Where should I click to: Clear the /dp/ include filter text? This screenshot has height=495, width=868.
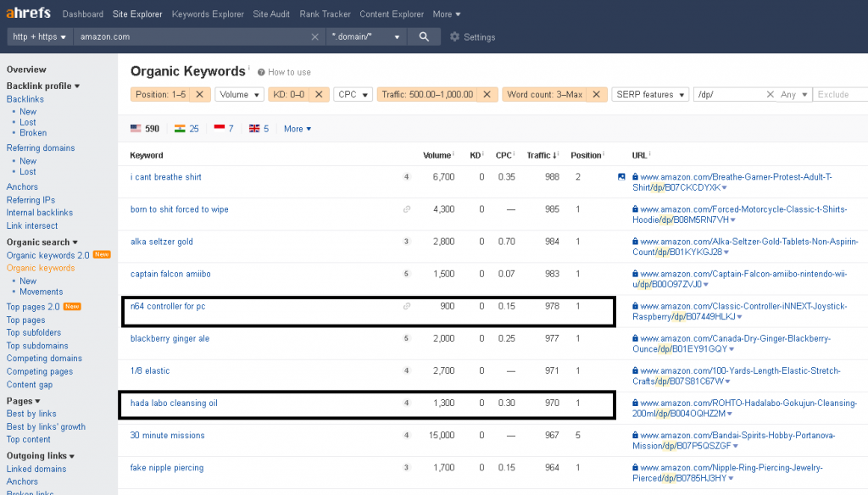click(x=770, y=95)
